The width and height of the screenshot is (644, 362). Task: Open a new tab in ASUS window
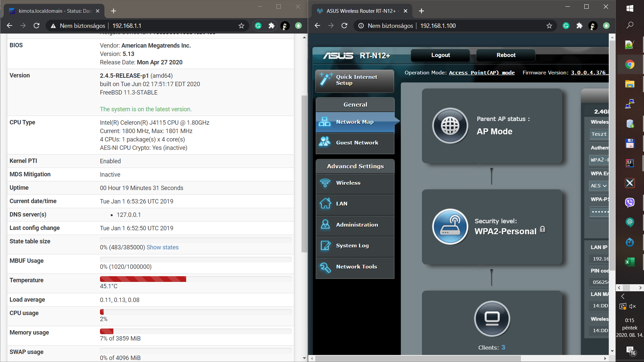click(x=421, y=11)
